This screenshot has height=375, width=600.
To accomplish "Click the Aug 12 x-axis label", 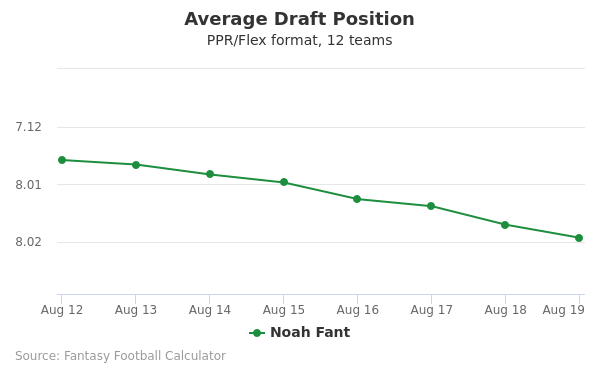I will (x=62, y=310).
